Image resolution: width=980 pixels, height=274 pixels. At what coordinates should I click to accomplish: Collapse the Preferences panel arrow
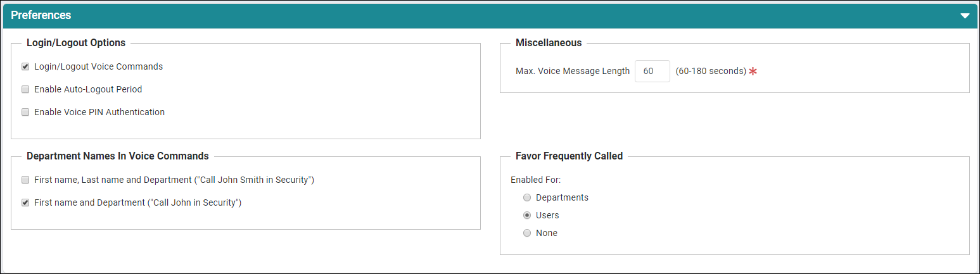tap(965, 16)
